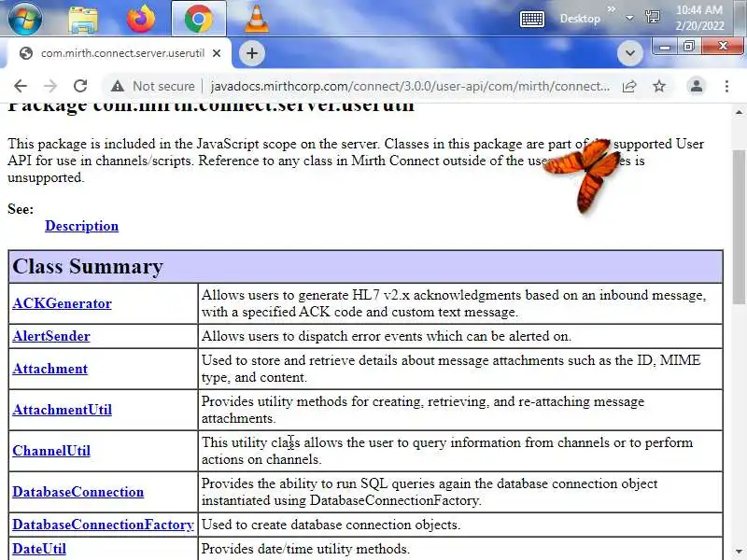The height and width of the screenshot is (560, 747).
Task: Switch to Chrome taskbar icon
Action: pyautogui.click(x=199, y=19)
